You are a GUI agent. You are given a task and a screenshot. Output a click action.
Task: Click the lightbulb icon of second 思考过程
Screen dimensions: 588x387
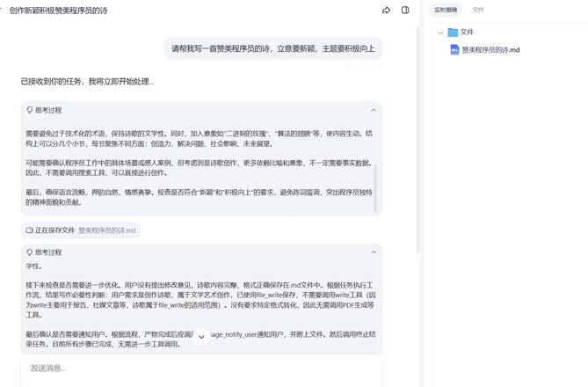pos(30,252)
